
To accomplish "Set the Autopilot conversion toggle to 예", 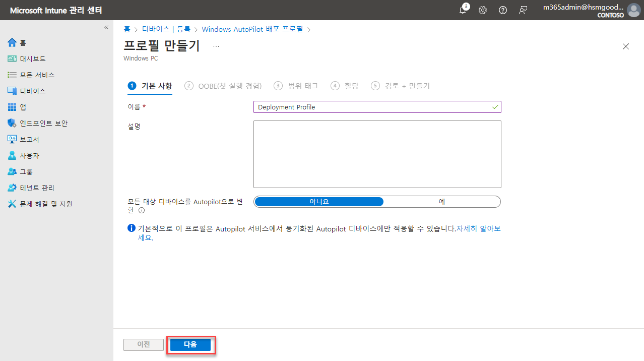I will [441, 201].
